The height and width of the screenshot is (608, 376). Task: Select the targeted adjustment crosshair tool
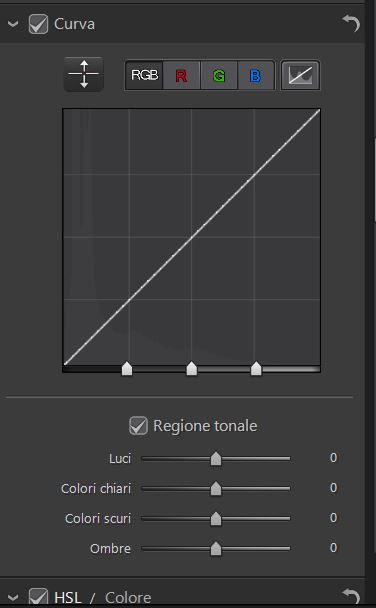[84, 74]
